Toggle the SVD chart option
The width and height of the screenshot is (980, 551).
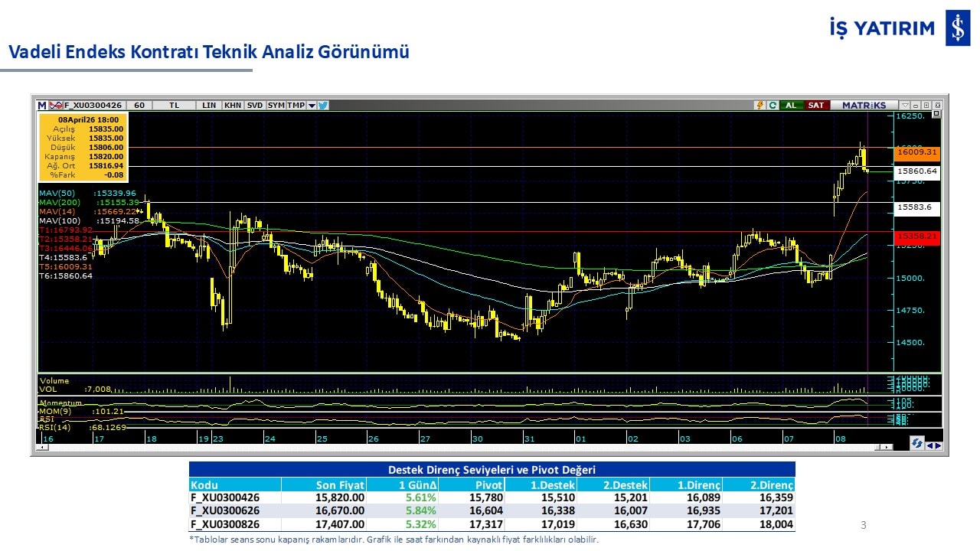tap(255, 106)
